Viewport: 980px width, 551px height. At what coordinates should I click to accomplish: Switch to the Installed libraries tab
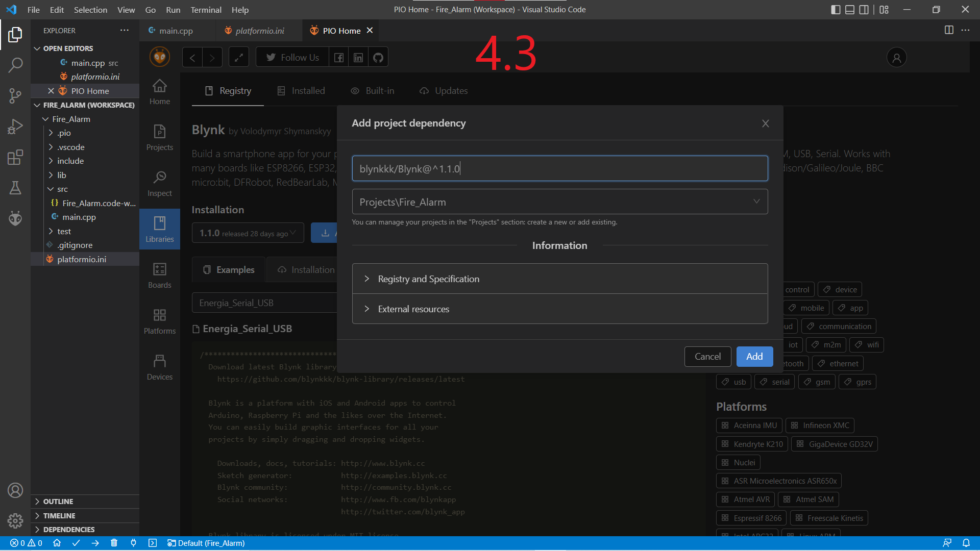pyautogui.click(x=301, y=91)
